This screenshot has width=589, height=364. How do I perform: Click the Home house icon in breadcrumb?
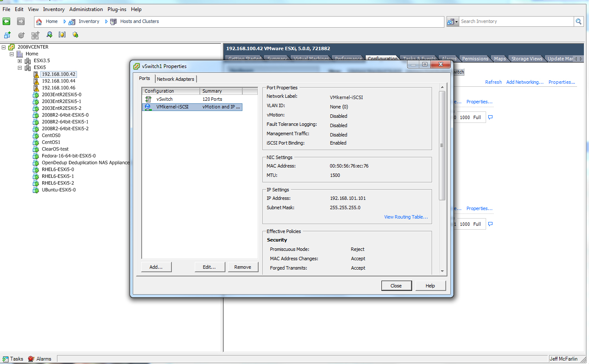coord(39,21)
